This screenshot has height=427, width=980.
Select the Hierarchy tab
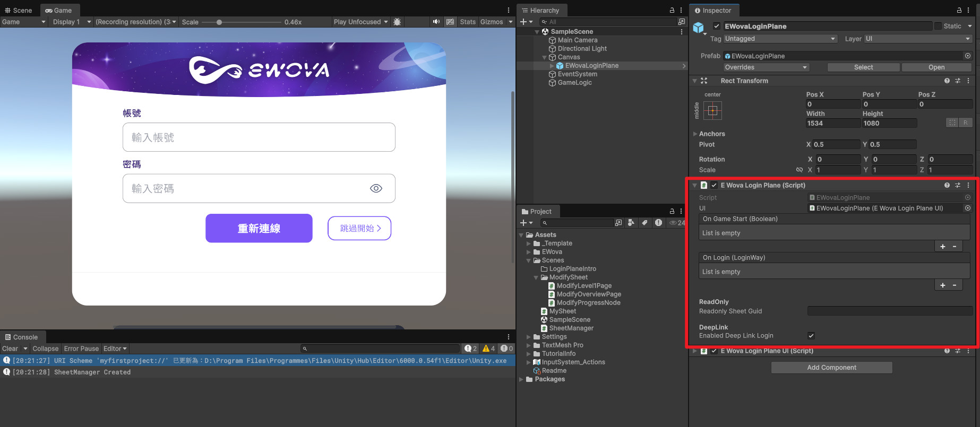(x=540, y=10)
